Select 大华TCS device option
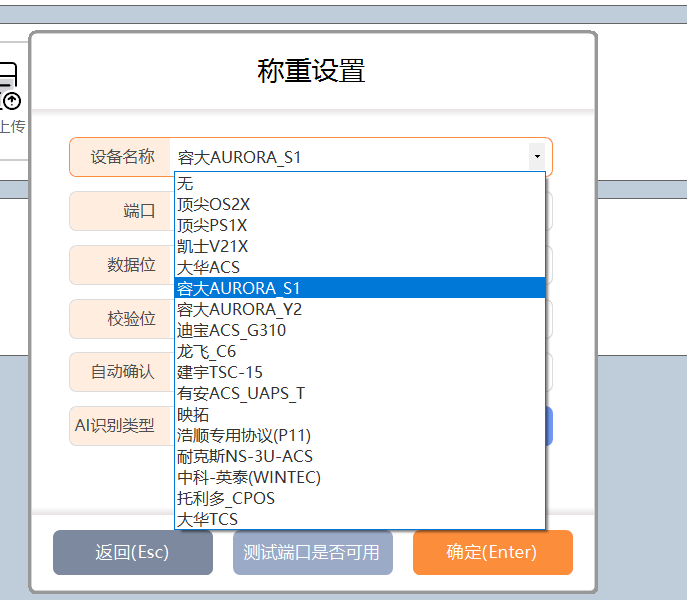This screenshot has width=687, height=600. point(360,519)
